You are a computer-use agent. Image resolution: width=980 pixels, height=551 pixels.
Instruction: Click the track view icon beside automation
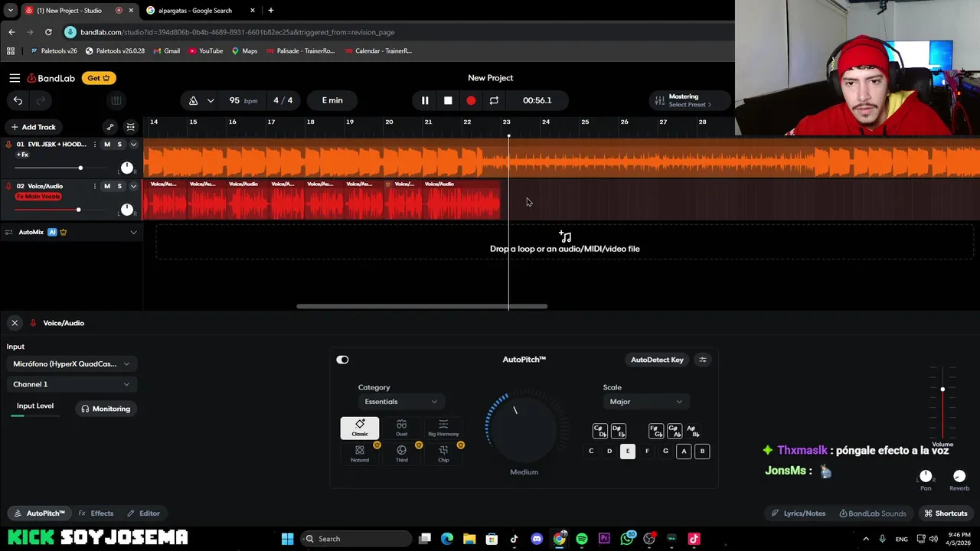point(131,127)
